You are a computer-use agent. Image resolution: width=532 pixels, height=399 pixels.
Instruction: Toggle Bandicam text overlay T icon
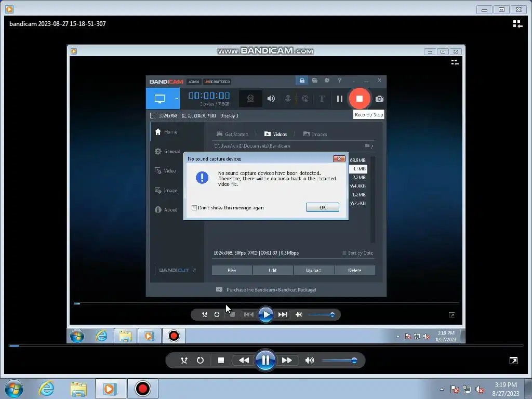(x=322, y=99)
